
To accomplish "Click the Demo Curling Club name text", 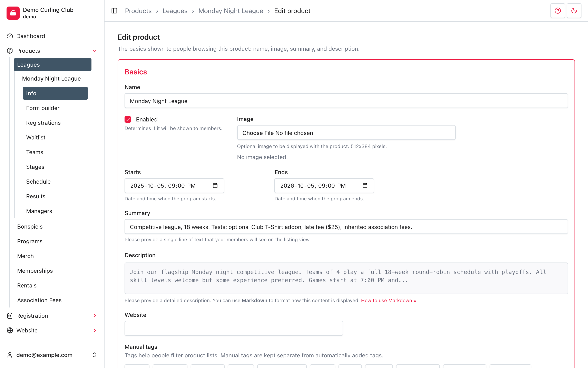I will (x=48, y=10).
